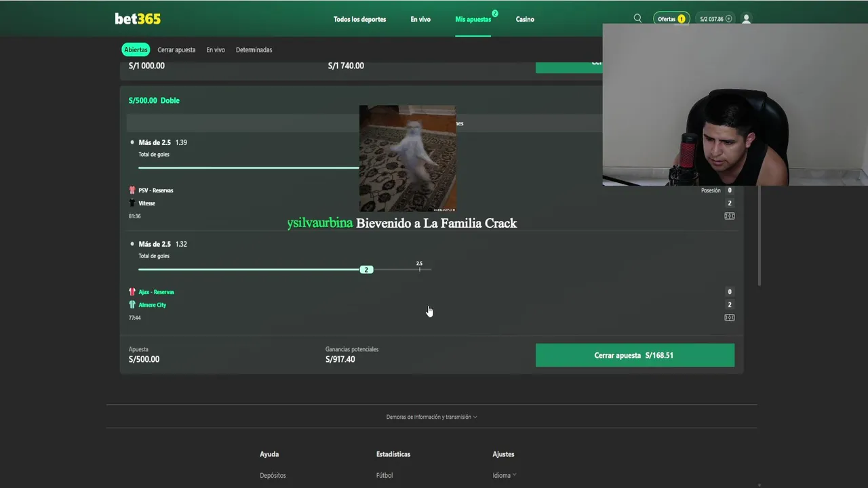Click Almere City team name
The height and width of the screenshot is (488, 868).
(153, 305)
